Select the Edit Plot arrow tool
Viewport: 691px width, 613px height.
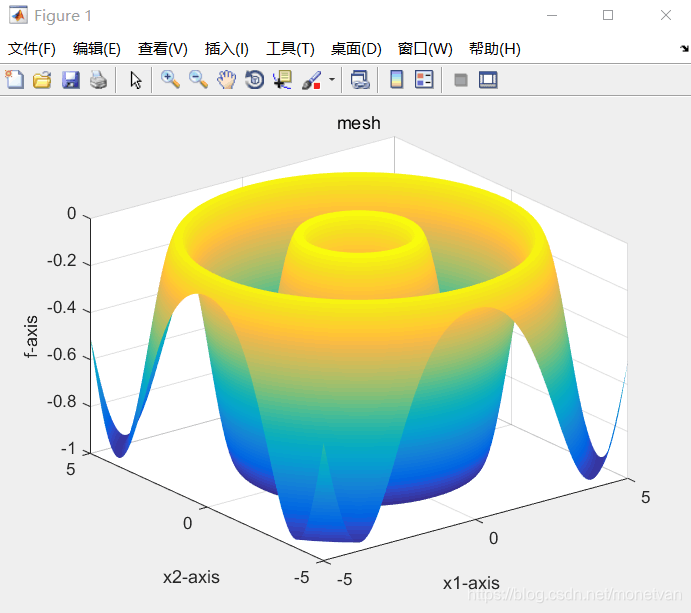click(x=136, y=80)
